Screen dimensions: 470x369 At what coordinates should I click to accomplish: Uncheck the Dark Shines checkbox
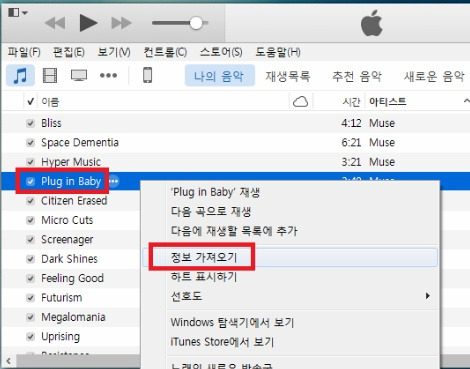point(30,259)
